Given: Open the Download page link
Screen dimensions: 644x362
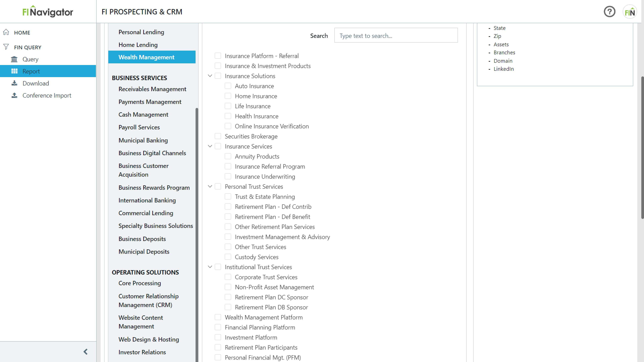Looking at the screenshot, I should (x=36, y=83).
